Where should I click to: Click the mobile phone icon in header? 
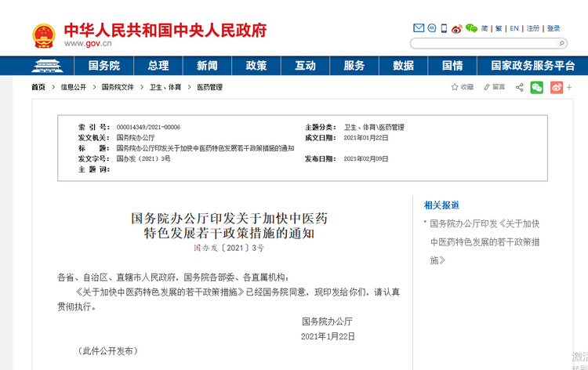(444, 28)
